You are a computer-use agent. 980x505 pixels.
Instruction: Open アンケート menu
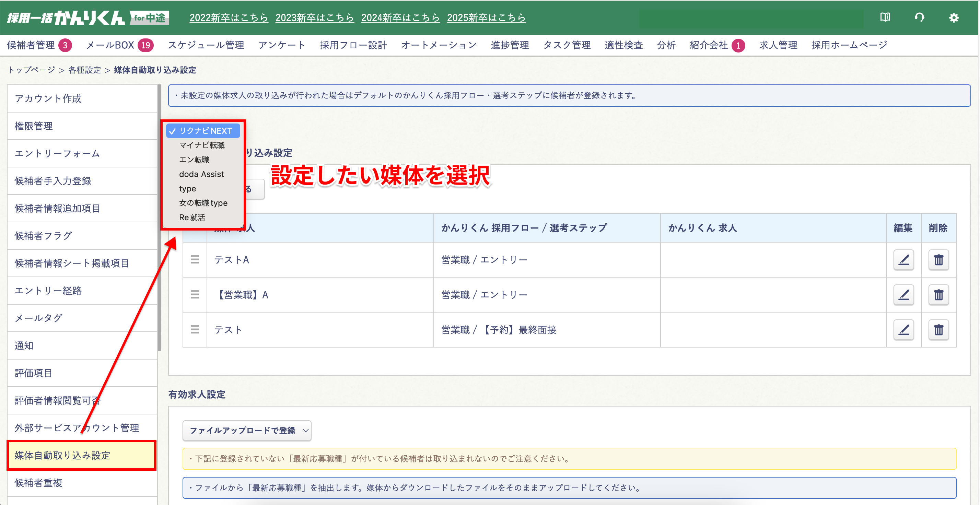pyautogui.click(x=282, y=45)
